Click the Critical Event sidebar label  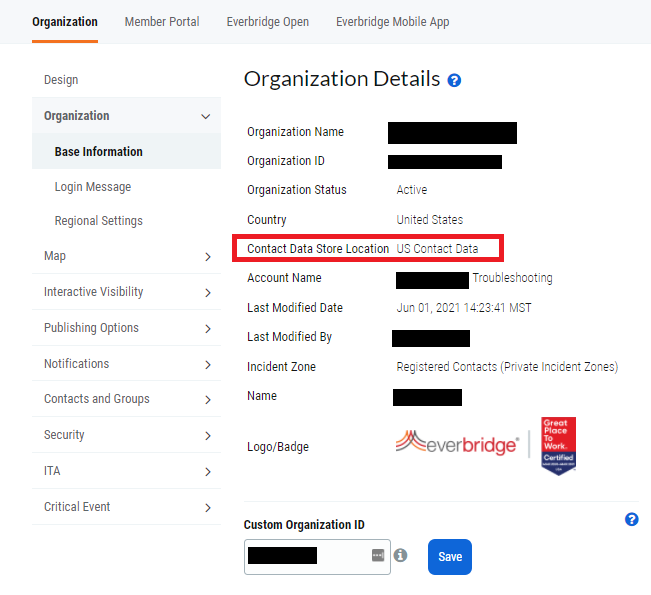(77, 507)
